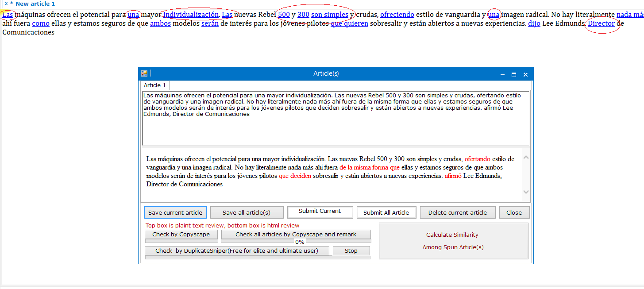Start Check all articles by Copyscape and remark
644x289 pixels.
(296, 235)
